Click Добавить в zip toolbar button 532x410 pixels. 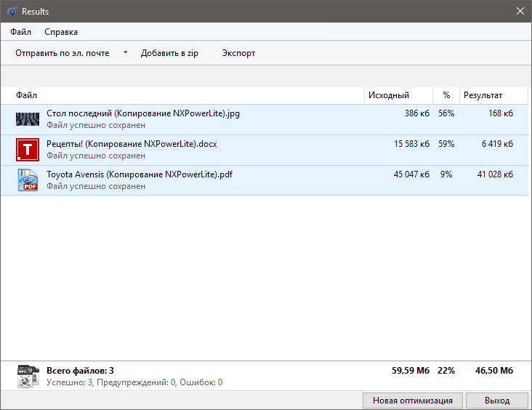(x=169, y=53)
